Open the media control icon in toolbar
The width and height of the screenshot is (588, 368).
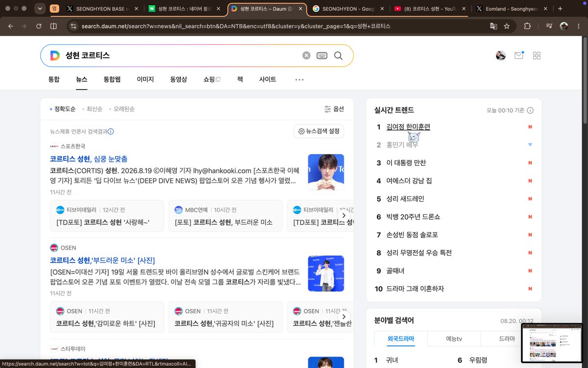549,26
